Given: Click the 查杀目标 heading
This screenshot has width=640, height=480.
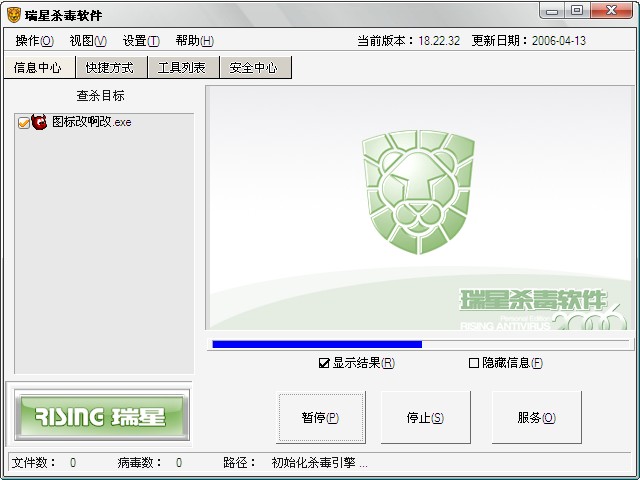Looking at the screenshot, I should [x=100, y=96].
